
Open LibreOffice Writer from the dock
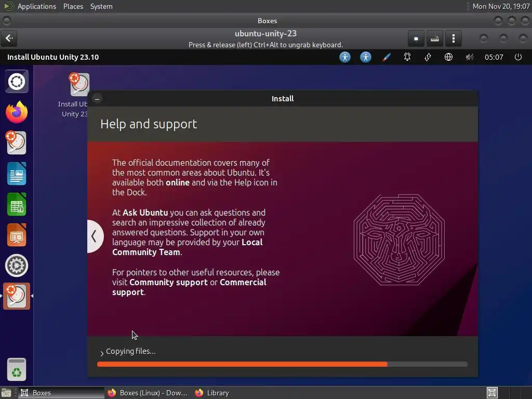click(17, 174)
